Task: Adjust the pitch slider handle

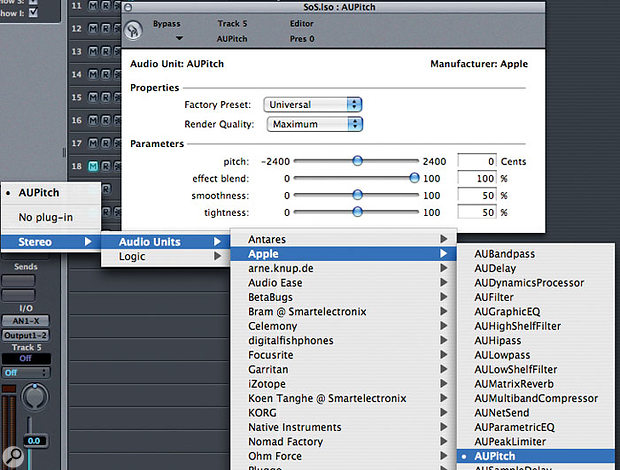Action: pos(357,161)
